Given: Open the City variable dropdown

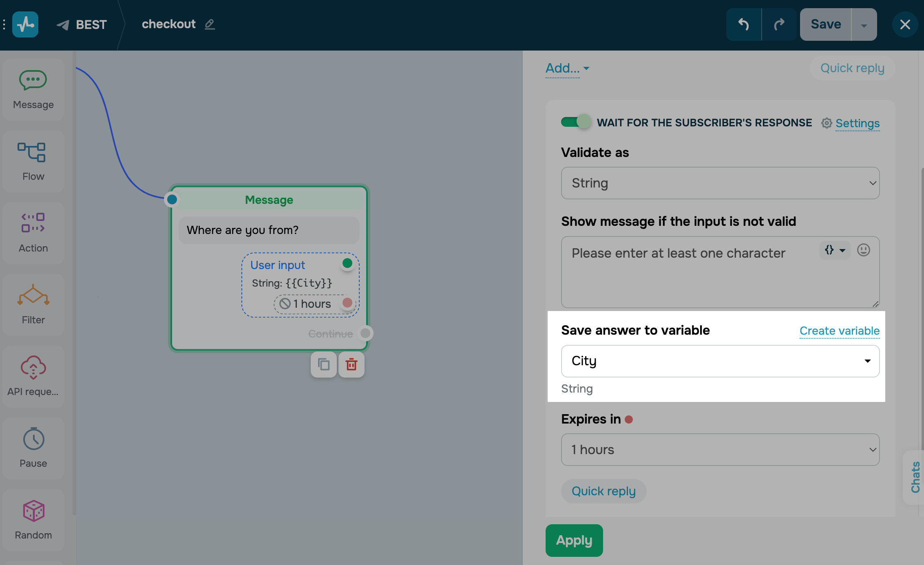Looking at the screenshot, I should pos(720,361).
